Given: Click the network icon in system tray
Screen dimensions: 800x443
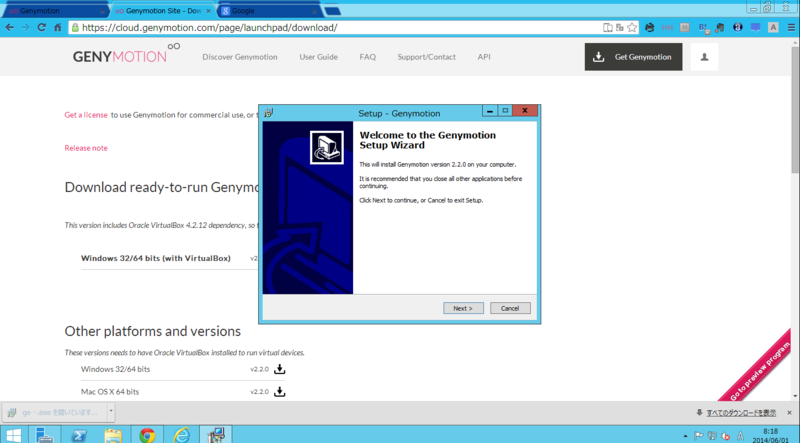Looking at the screenshot, I should (712, 436).
